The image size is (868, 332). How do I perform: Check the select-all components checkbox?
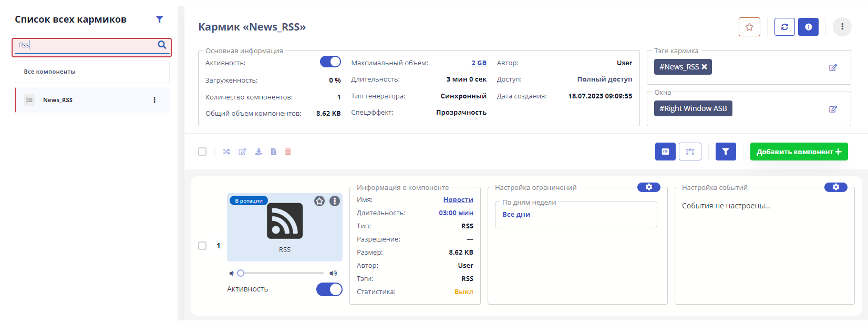point(202,152)
